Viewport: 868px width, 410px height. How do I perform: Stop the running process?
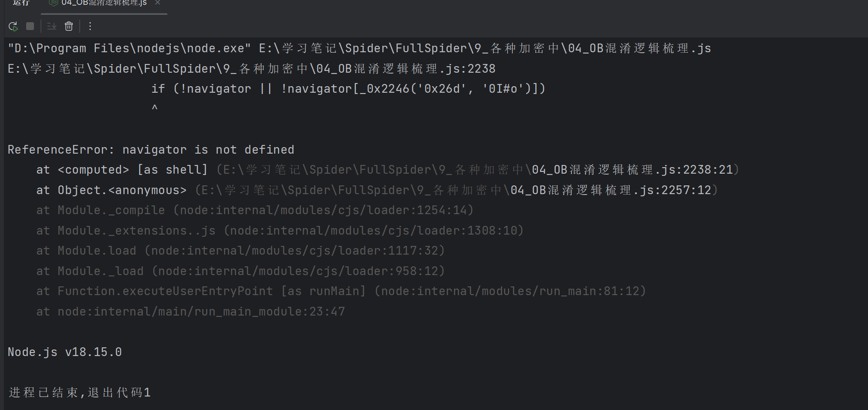[30, 26]
